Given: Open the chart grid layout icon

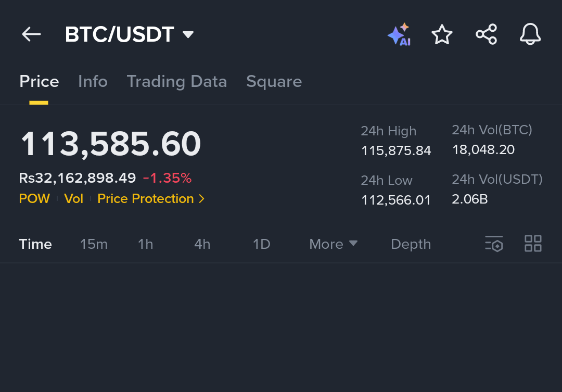Looking at the screenshot, I should pos(533,244).
